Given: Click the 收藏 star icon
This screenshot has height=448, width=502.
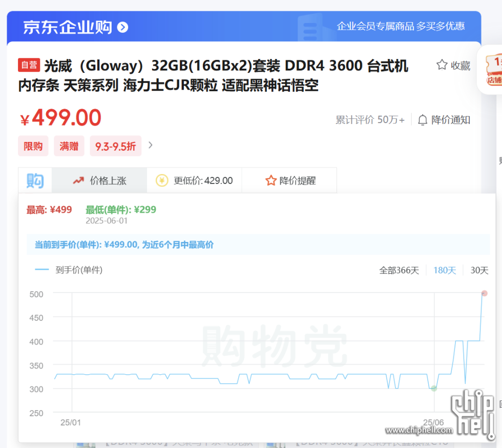Looking at the screenshot, I should pos(442,65).
